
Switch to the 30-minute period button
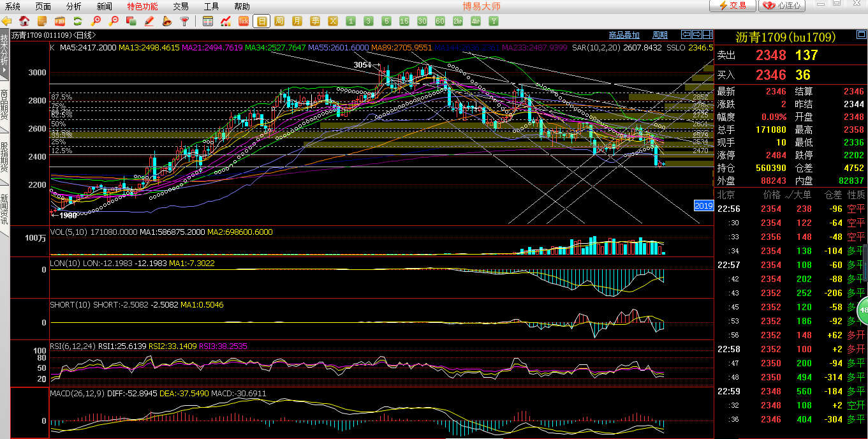pos(422,21)
